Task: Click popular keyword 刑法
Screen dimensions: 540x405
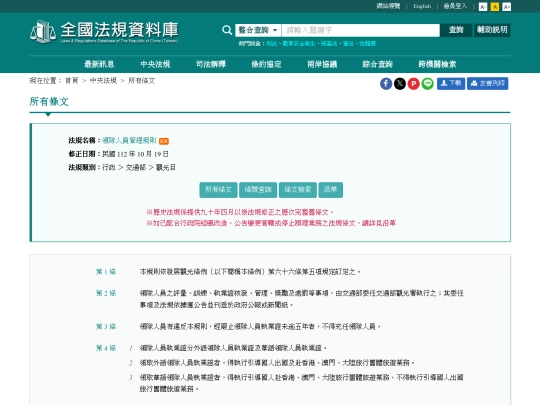Action: (x=271, y=44)
